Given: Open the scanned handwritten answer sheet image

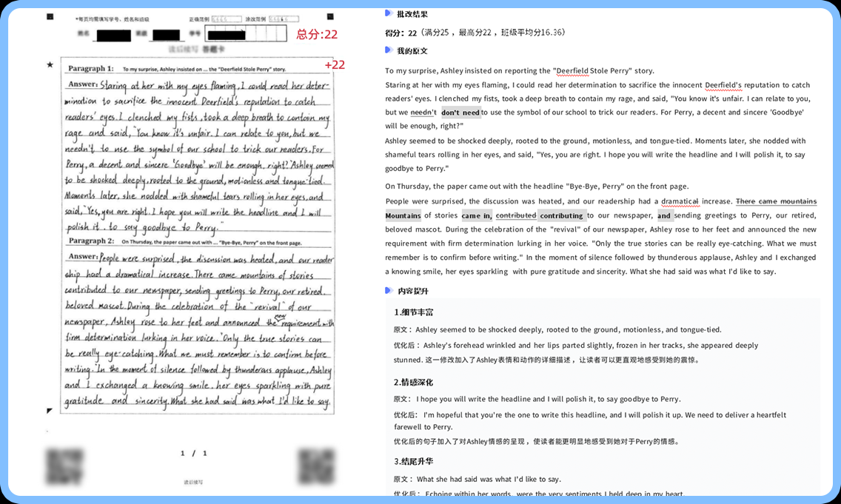Looking at the screenshot, I should (x=197, y=235).
